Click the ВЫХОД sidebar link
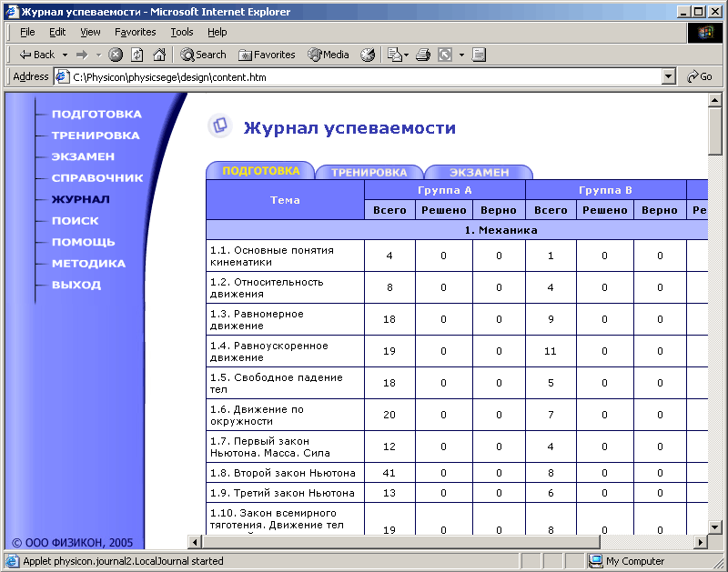Viewport: 728px width, 572px height. pyautogui.click(x=76, y=285)
